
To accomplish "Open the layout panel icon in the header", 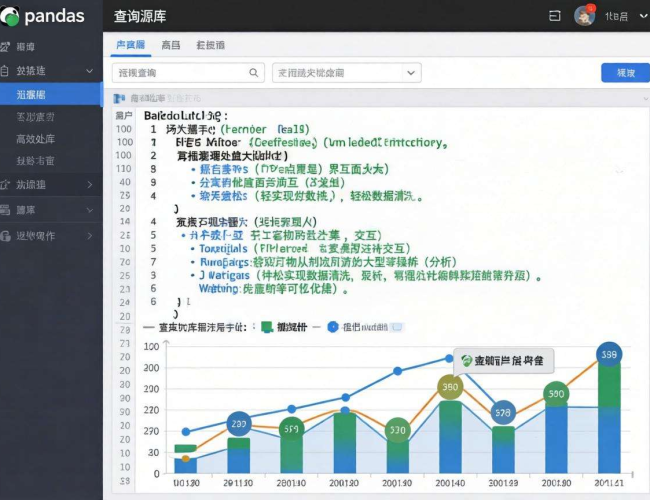I will tap(555, 16).
